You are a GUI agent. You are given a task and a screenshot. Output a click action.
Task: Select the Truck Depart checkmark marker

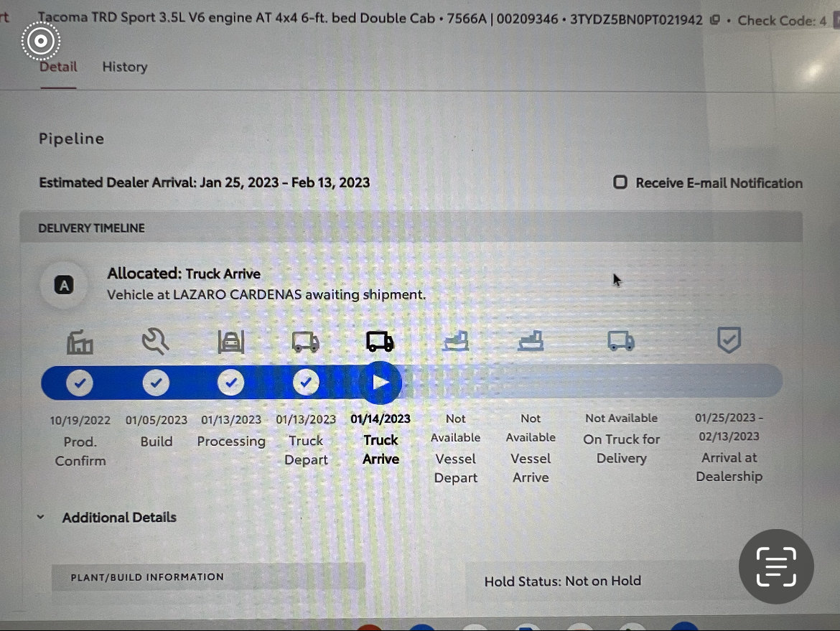(x=306, y=383)
